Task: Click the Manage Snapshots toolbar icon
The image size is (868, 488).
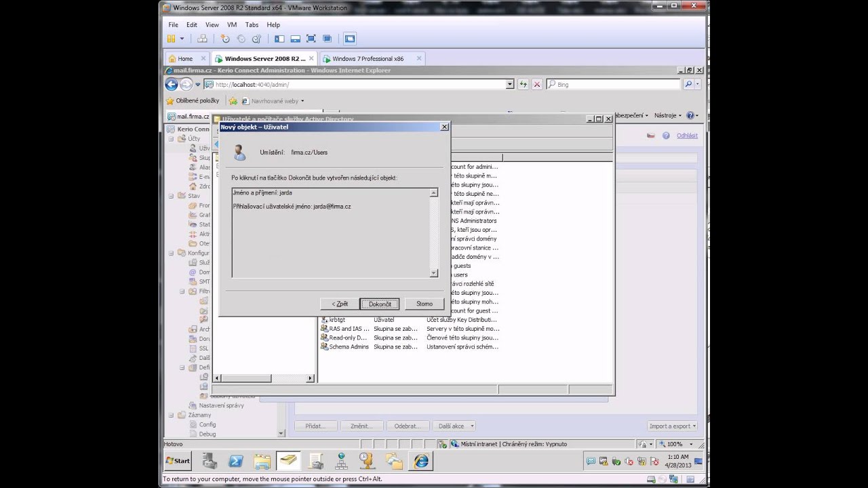Action: (x=256, y=39)
